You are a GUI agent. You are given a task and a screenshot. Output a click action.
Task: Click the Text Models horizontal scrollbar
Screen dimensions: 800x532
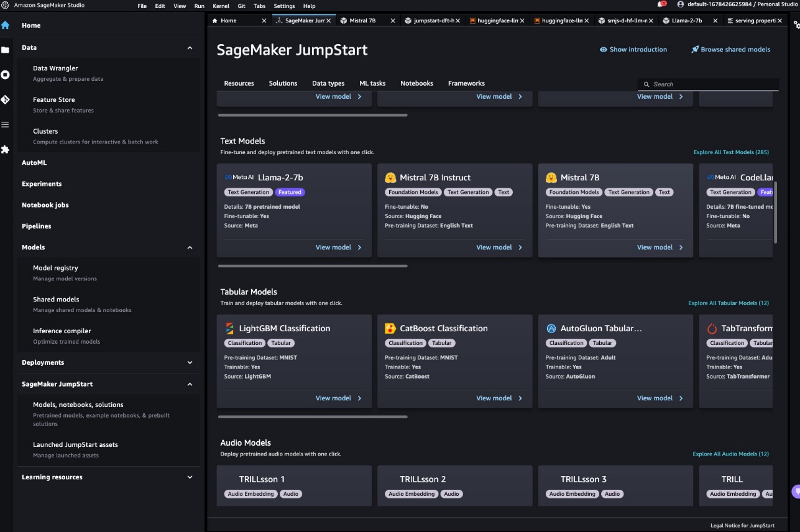pyautogui.click(x=313, y=266)
